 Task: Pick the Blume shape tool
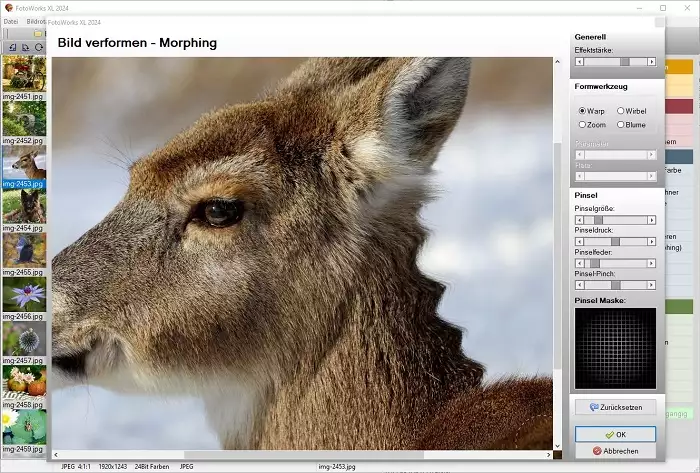(x=621, y=125)
